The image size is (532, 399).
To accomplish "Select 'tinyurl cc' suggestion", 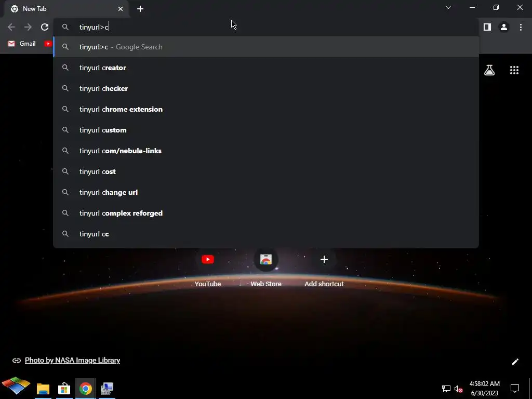I will (x=266, y=234).
